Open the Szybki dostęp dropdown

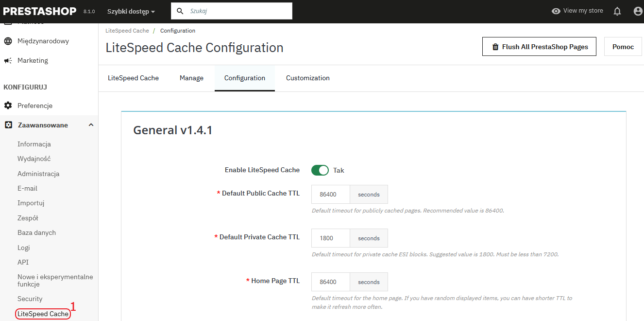pyautogui.click(x=131, y=11)
